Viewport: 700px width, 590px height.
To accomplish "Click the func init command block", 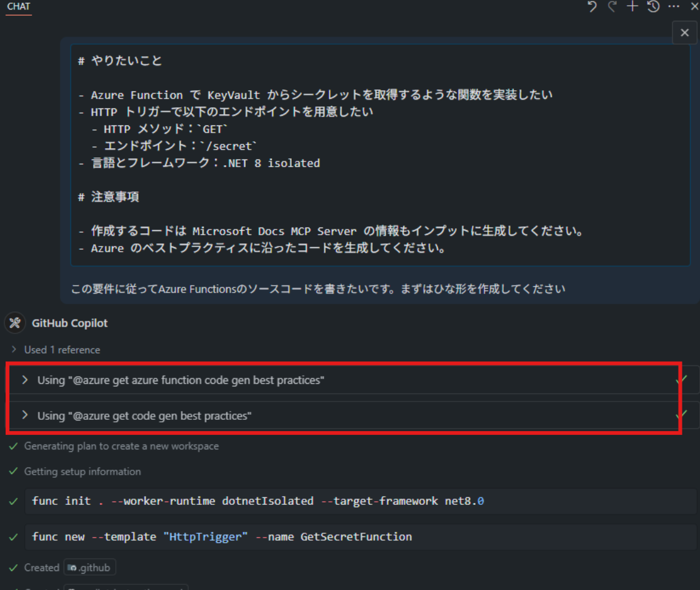I will tap(361, 501).
